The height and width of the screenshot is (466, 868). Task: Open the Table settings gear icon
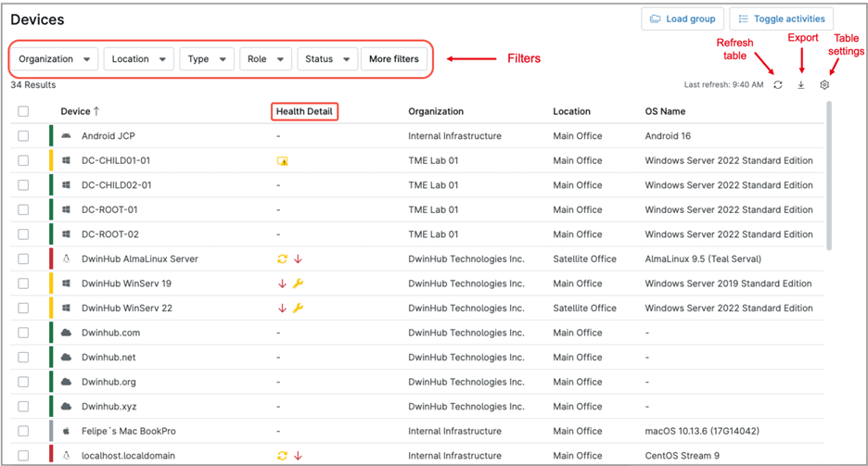(824, 85)
